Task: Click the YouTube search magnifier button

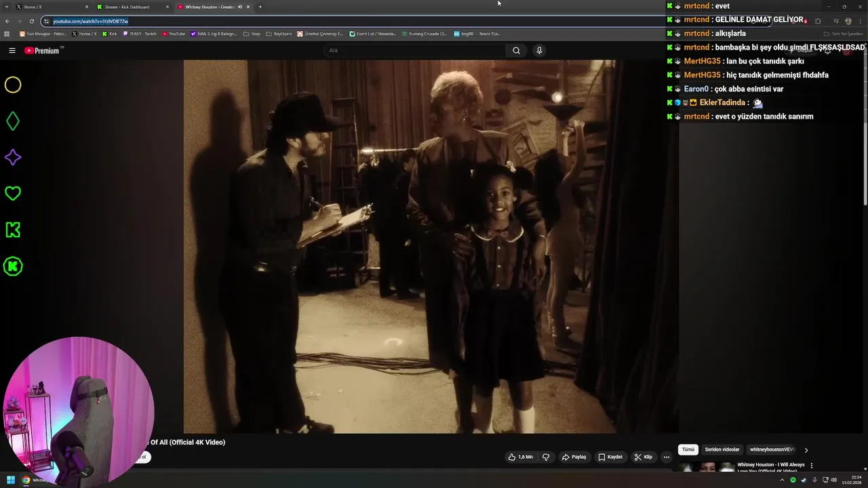Action: 516,50
